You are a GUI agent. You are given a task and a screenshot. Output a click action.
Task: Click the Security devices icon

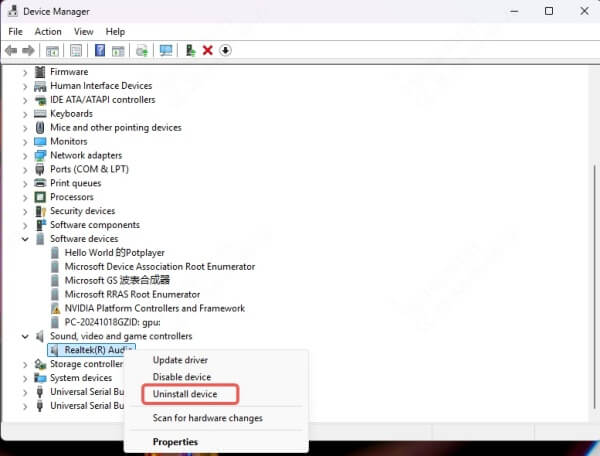(x=40, y=211)
